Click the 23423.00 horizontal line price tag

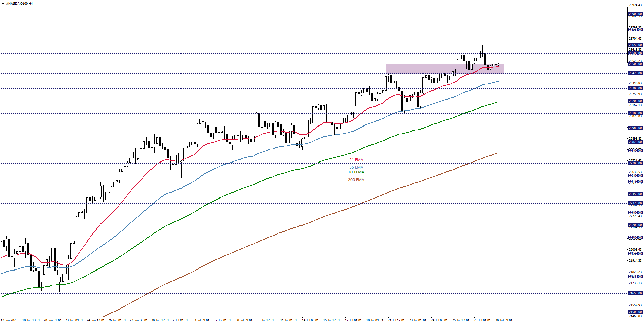click(635, 73)
